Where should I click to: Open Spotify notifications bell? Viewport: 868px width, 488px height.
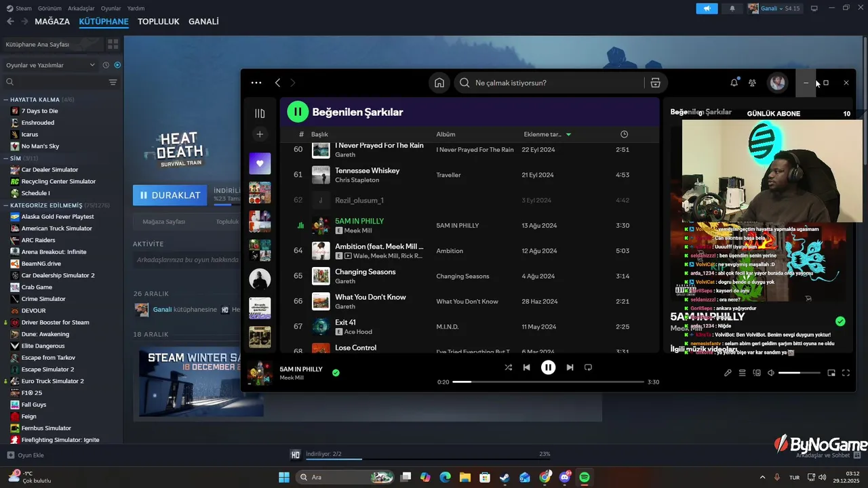(x=734, y=83)
